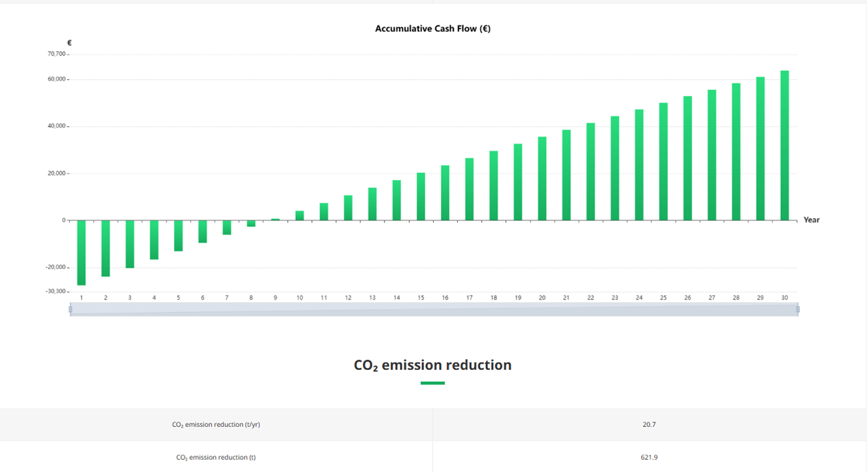This screenshot has height=472, width=868.
Task: Click the x-axis label 24
Action: click(639, 297)
